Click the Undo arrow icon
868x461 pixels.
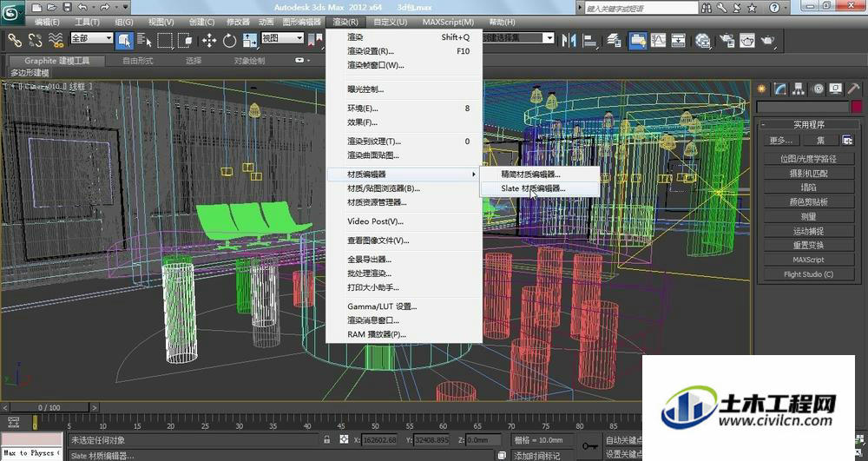click(x=82, y=7)
